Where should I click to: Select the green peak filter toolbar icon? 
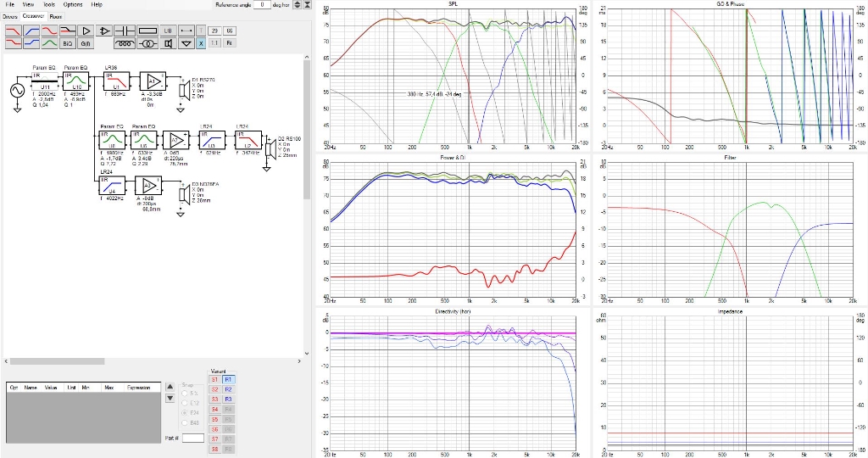pyautogui.click(x=49, y=43)
